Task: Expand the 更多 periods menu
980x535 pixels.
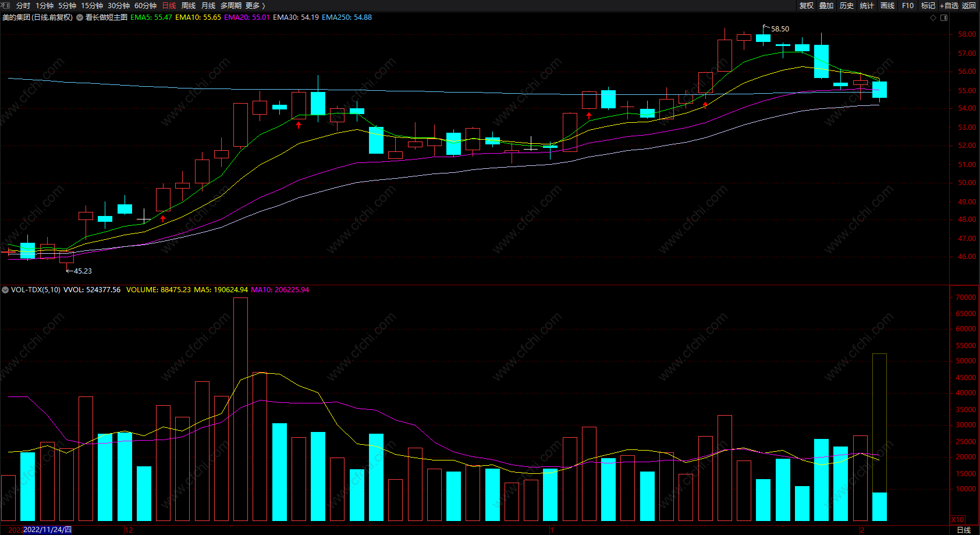Action: pyautogui.click(x=255, y=6)
